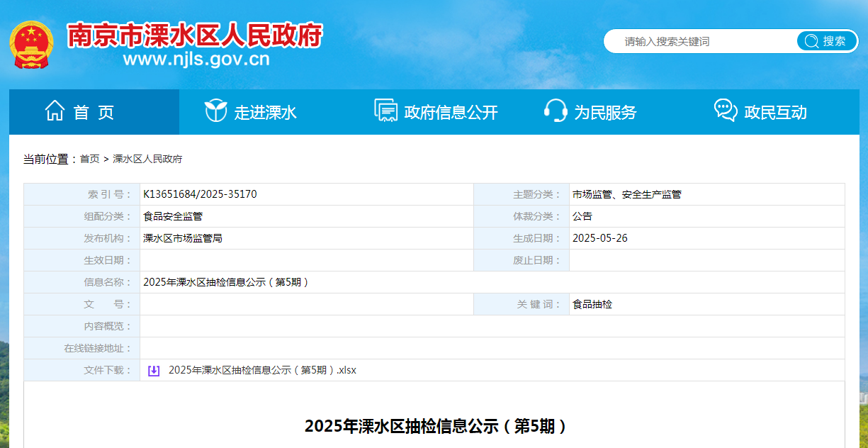Screen dimensions: 868x448
Task: Click the 文件下载 label cell
Action: [81, 370]
